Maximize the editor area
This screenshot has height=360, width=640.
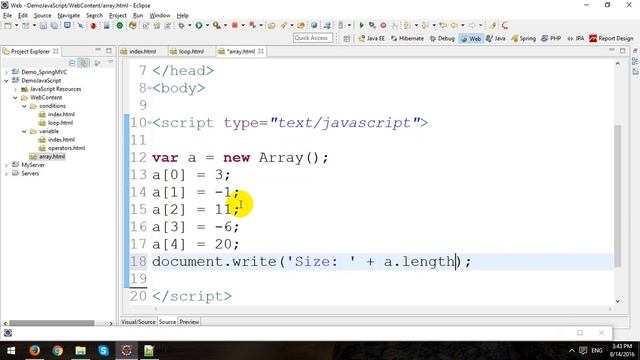click(x=622, y=51)
